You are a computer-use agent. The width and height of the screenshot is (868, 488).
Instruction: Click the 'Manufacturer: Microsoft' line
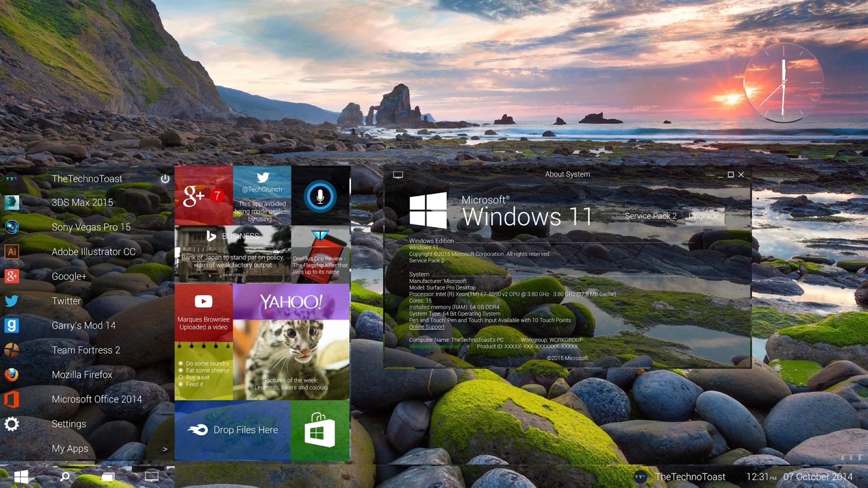pos(438,281)
